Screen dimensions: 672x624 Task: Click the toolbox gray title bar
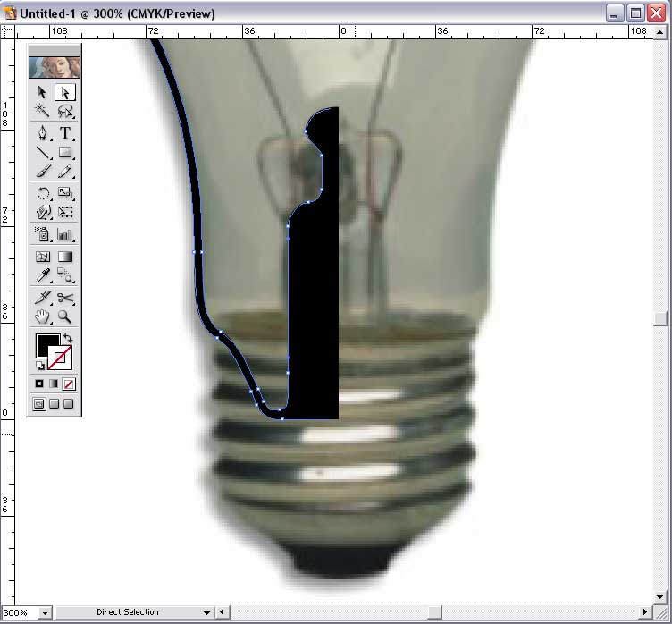(54, 50)
